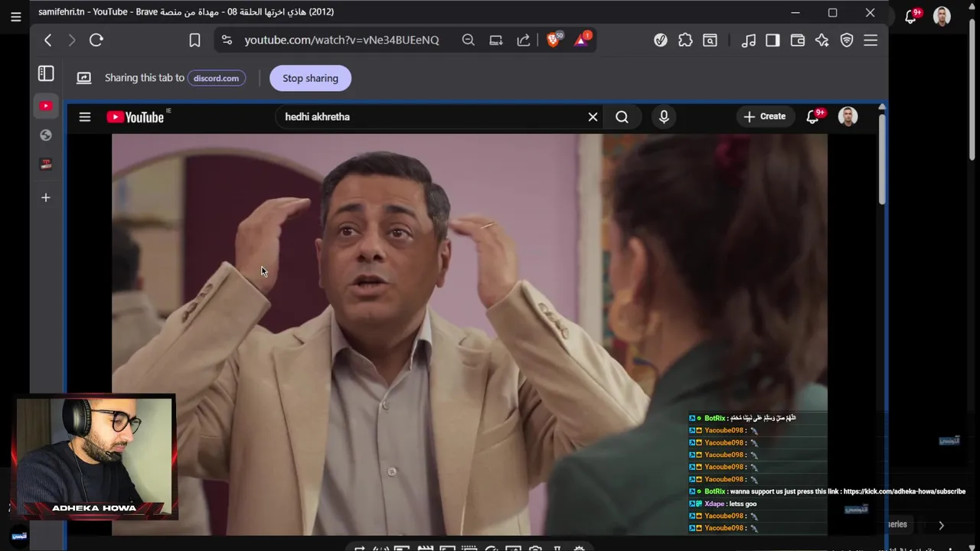The height and width of the screenshot is (551, 980).
Task: Add a new tab with the plus button
Action: [x=46, y=197]
